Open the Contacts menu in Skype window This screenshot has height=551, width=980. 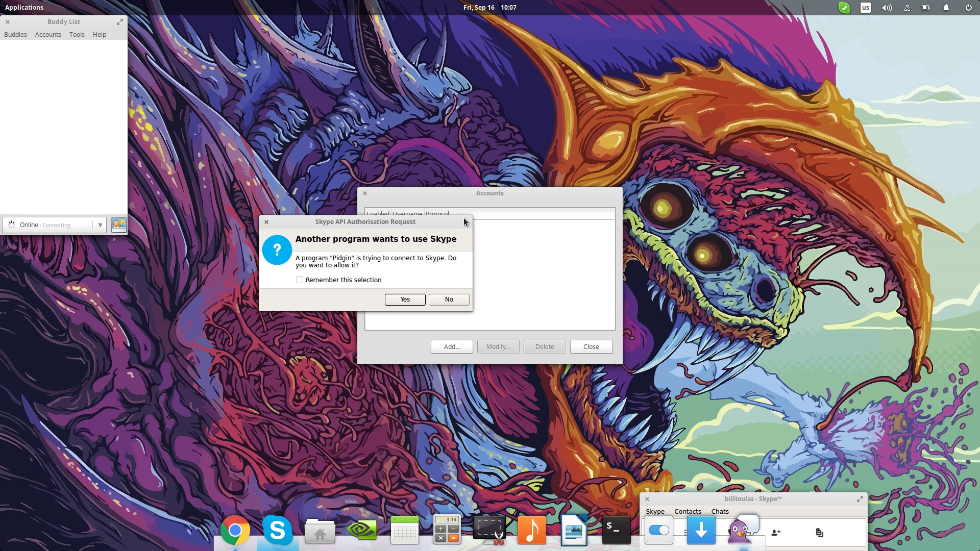tap(688, 511)
